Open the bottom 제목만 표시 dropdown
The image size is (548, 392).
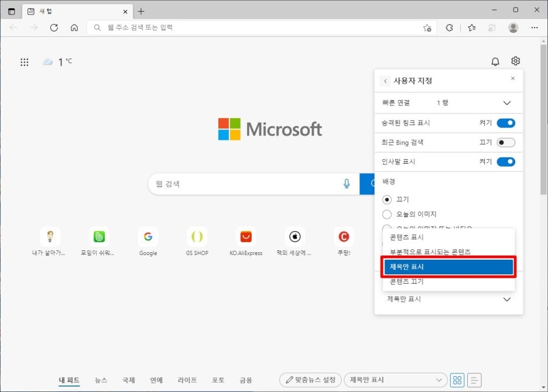tap(396, 380)
